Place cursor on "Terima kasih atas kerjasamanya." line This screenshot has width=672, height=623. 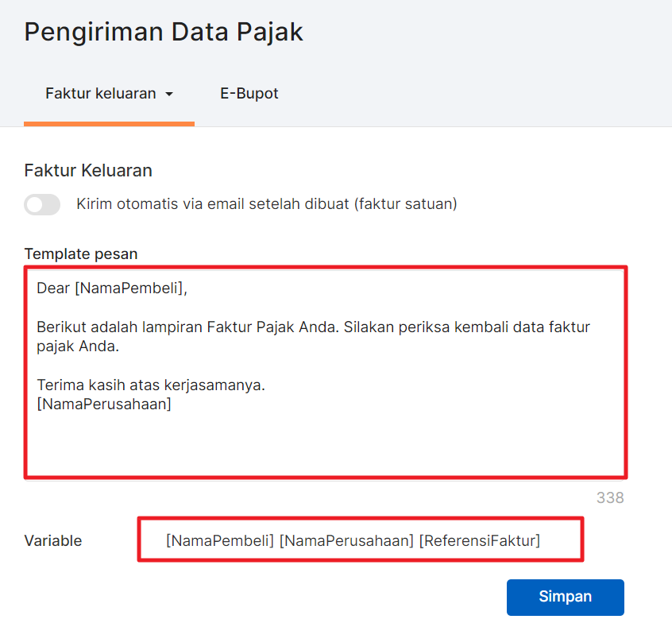point(151,385)
